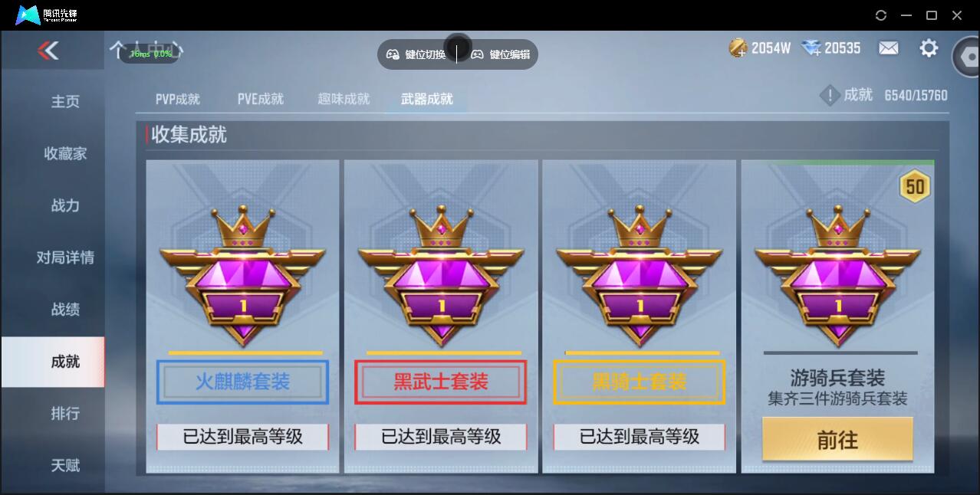Screen dimensions: 980x495
Task: Switch to the PVE成就 tab
Action: coord(260,99)
